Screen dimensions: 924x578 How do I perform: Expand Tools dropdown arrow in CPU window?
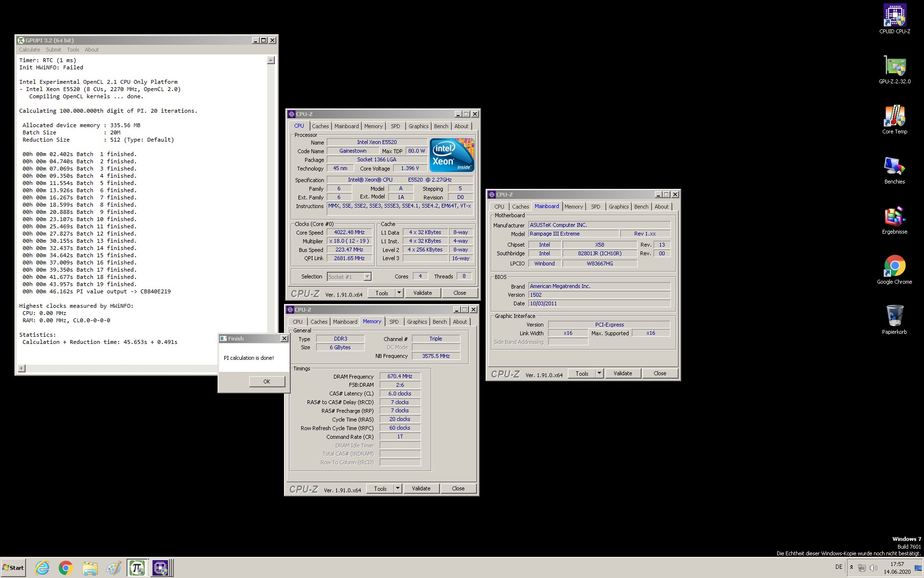pos(399,293)
